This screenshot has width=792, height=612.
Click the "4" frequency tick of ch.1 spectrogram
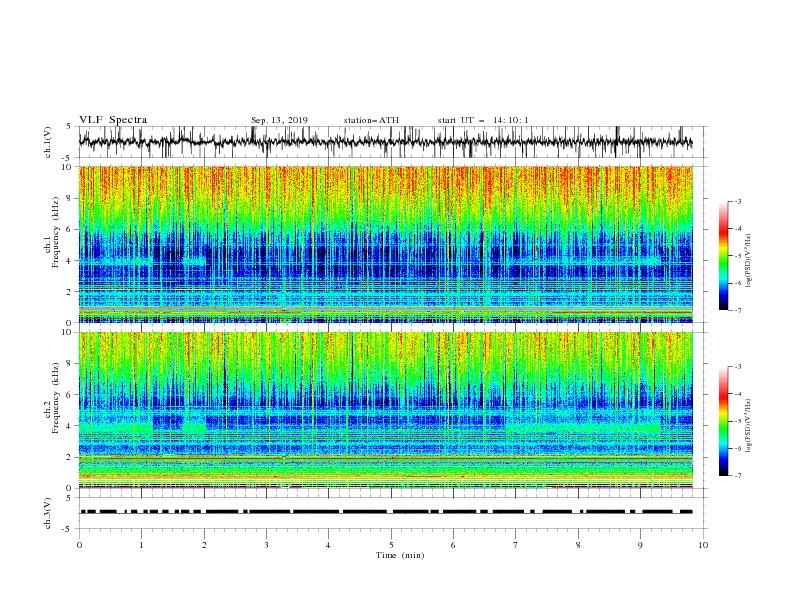(68, 261)
